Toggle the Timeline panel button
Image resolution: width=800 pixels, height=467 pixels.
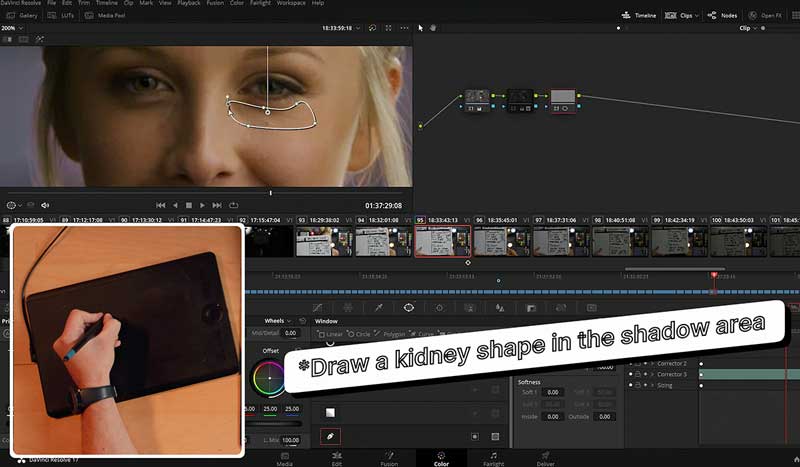click(639, 15)
